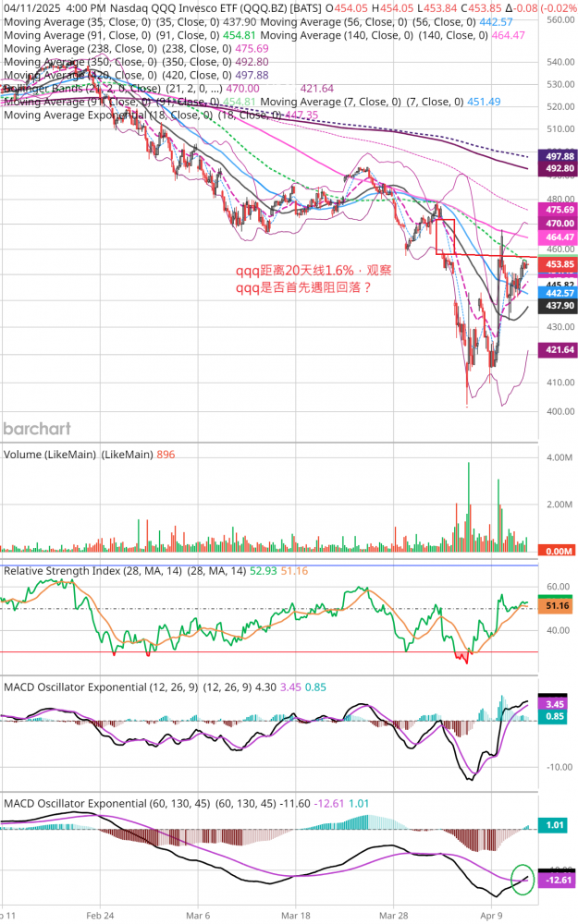Click the 520.00 price axis label

[x=560, y=106]
